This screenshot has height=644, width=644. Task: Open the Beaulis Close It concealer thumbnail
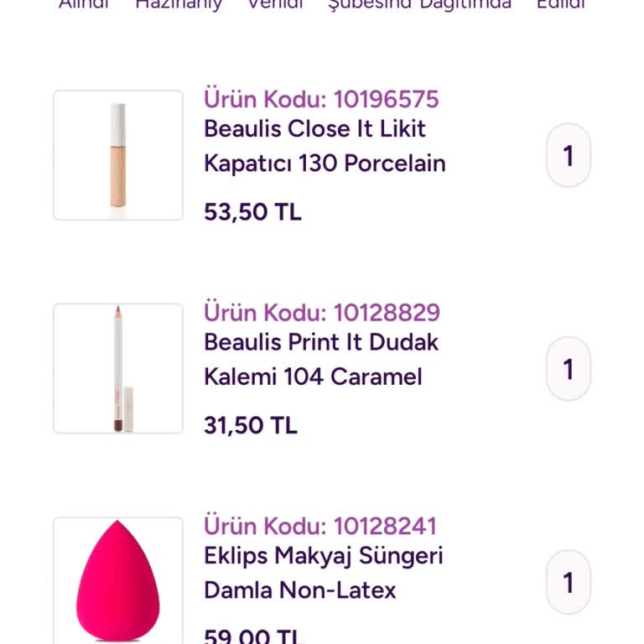point(118,155)
